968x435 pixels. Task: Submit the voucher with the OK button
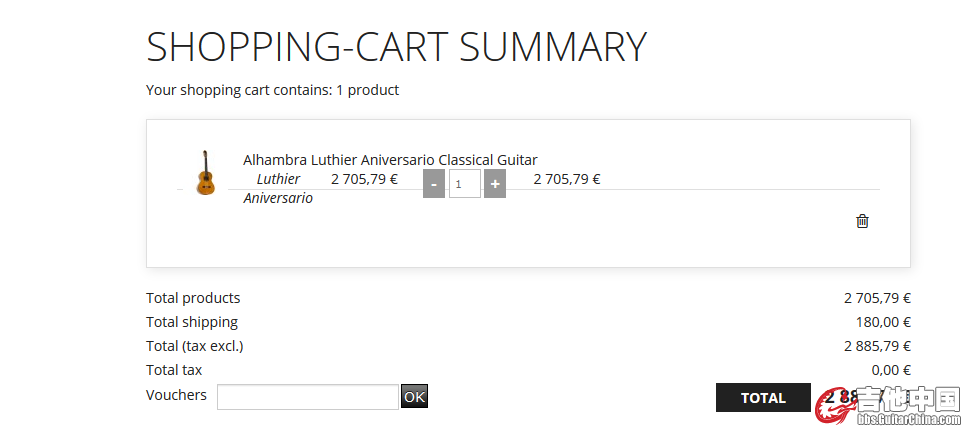pyautogui.click(x=414, y=396)
